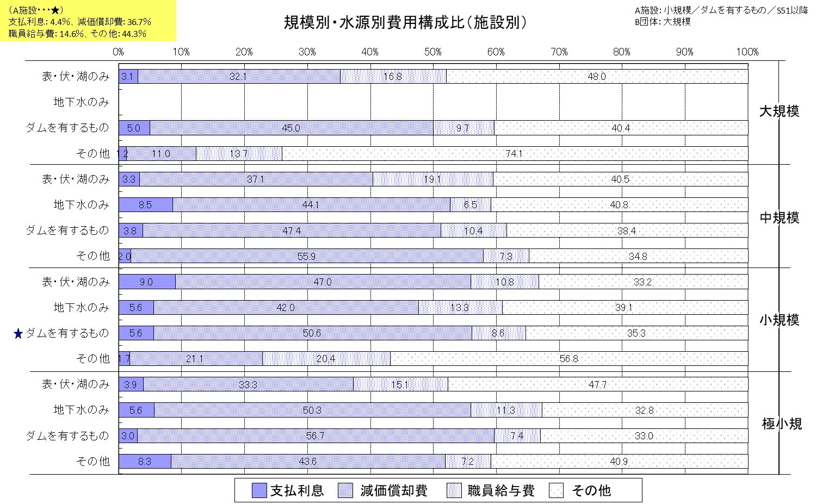This screenshot has height=504, width=816.
Task: Click the 職員給与費 legend swatch
Action: (x=454, y=490)
